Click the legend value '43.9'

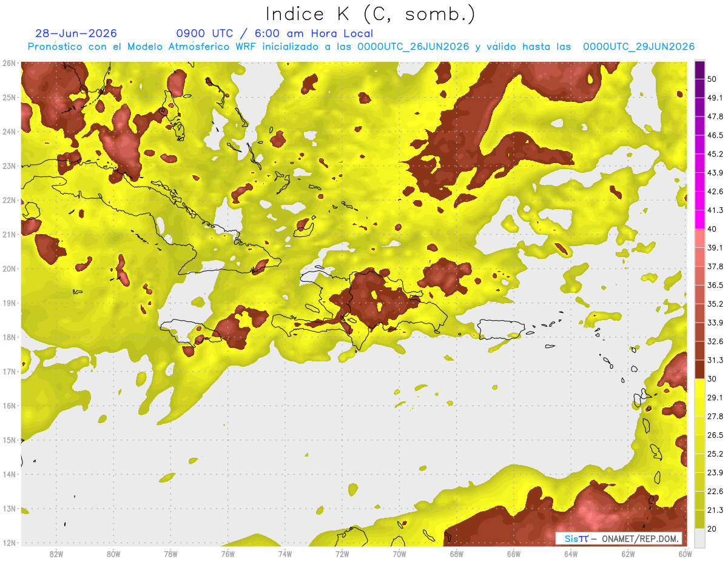(715, 173)
